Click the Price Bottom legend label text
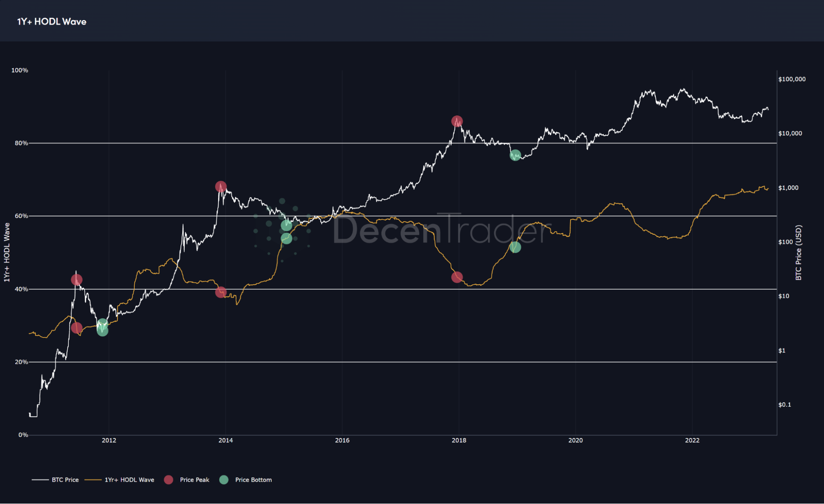 (253, 480)
